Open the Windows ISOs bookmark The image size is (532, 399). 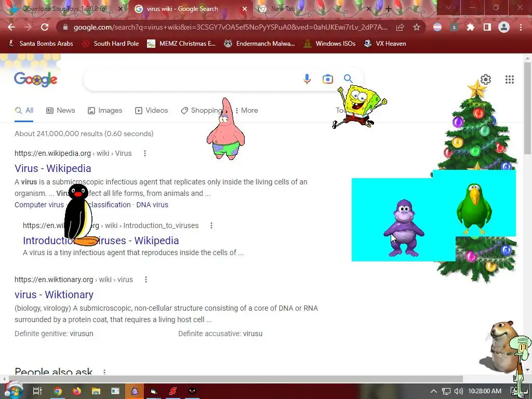(329, 44)
